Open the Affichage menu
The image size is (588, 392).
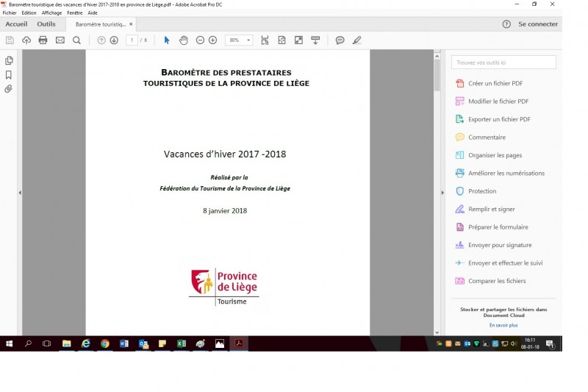tap(51, 13)
